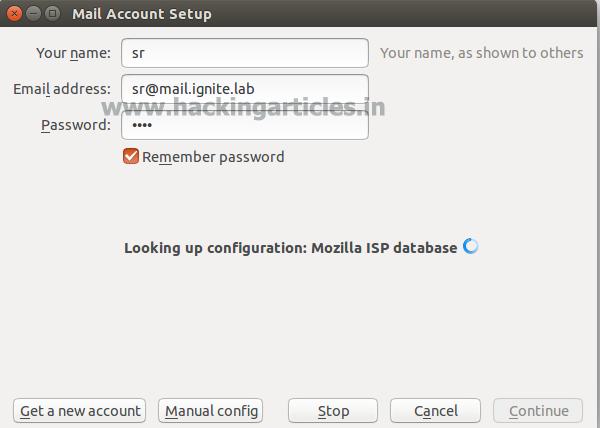Click the 'Your name:' label
Image resolution: width=600 pixels, height=428 pixels.
click(73, 53)
